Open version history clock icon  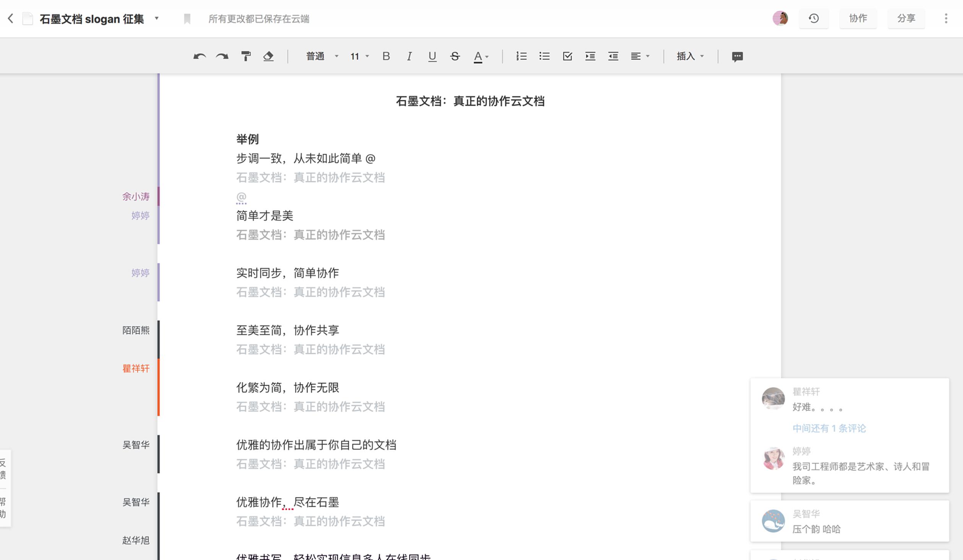[x=814, y=18]
